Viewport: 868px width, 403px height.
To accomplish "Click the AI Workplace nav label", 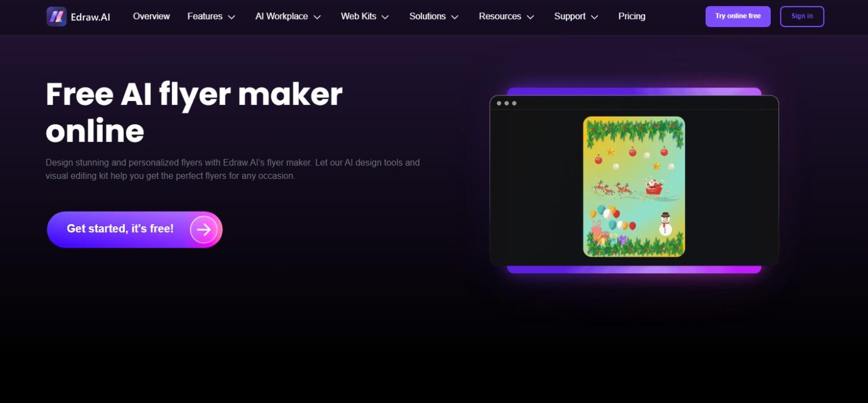I will coord(281,16).
